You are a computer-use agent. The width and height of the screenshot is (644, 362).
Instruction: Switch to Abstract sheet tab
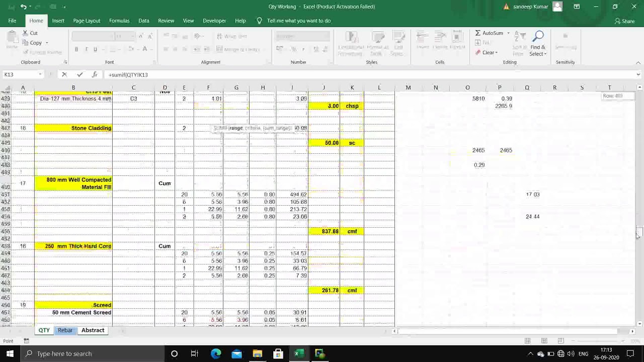click(x=93, y=330)
